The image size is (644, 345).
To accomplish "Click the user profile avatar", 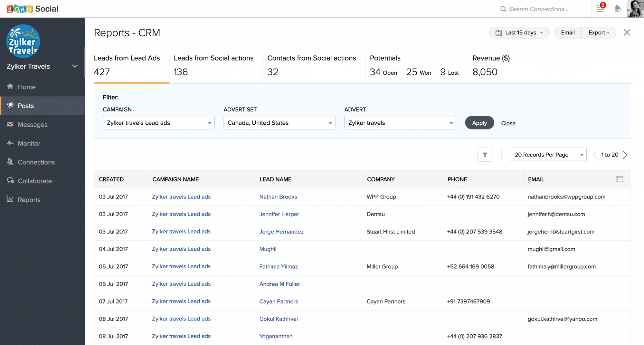I will tap(635, 9).
